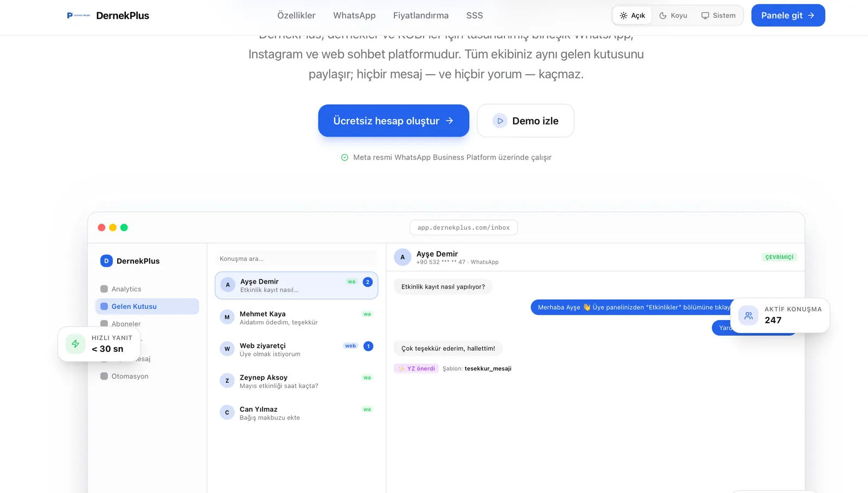
Task: Open the Zeynep Aksoy conversation
Action: pyautogui.click(x=296, y=381)
